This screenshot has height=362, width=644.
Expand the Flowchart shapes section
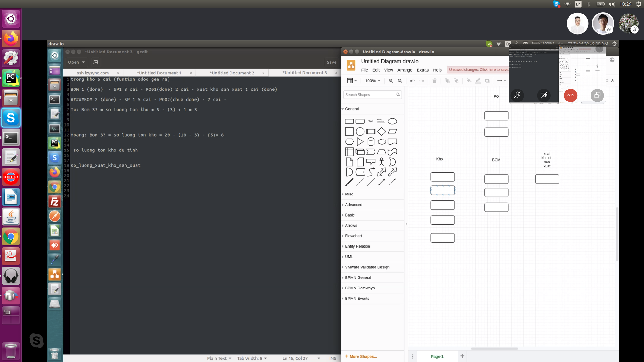click(353, 236)
